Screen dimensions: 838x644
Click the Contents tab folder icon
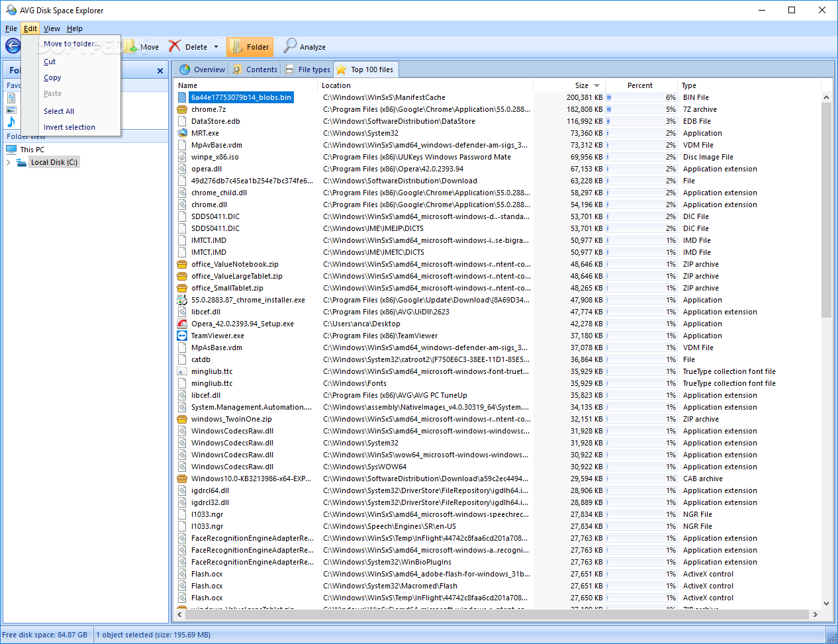tap(238, 69)
